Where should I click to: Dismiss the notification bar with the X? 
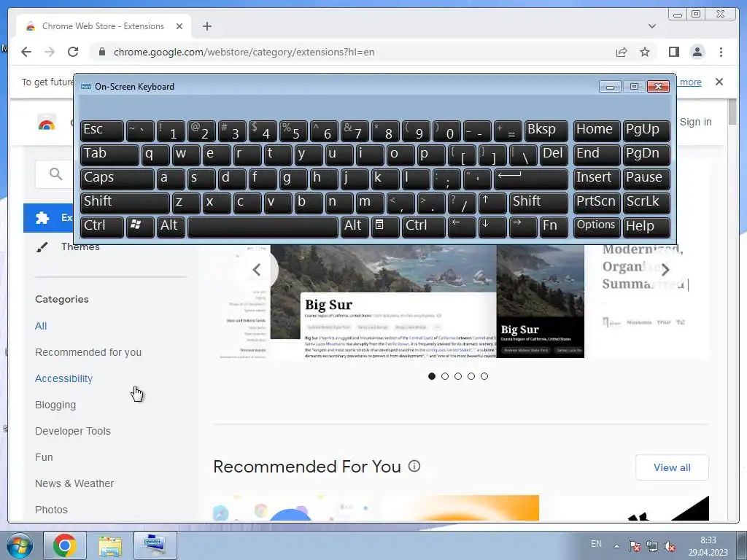719,82
